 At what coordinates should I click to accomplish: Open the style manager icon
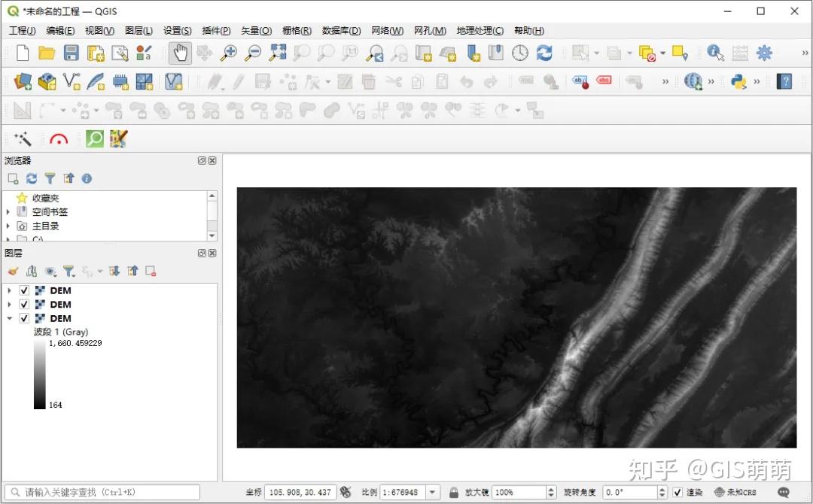pos(144,53)
